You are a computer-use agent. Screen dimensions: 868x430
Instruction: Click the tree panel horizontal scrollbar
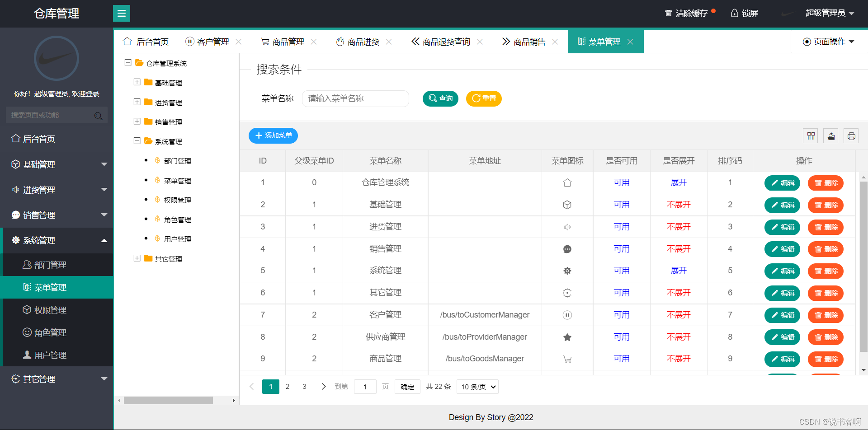(168, 401)
